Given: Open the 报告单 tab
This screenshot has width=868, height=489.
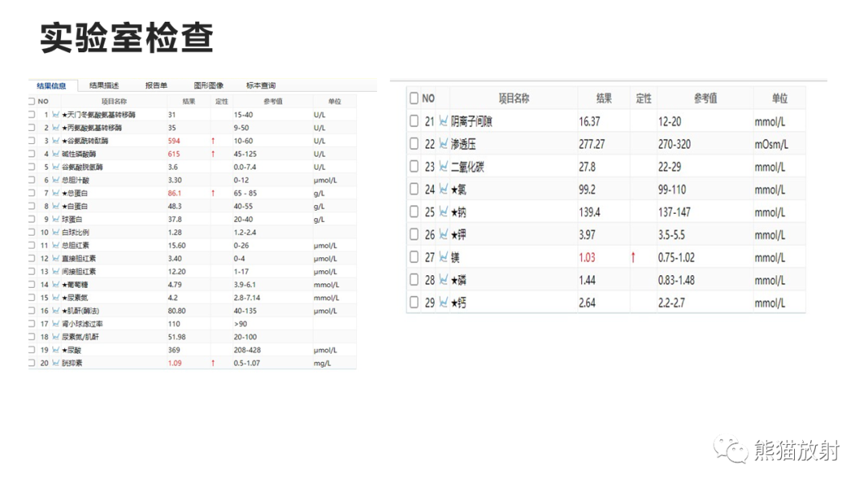Looking at the screenshot, I should [x=156, y=85].
